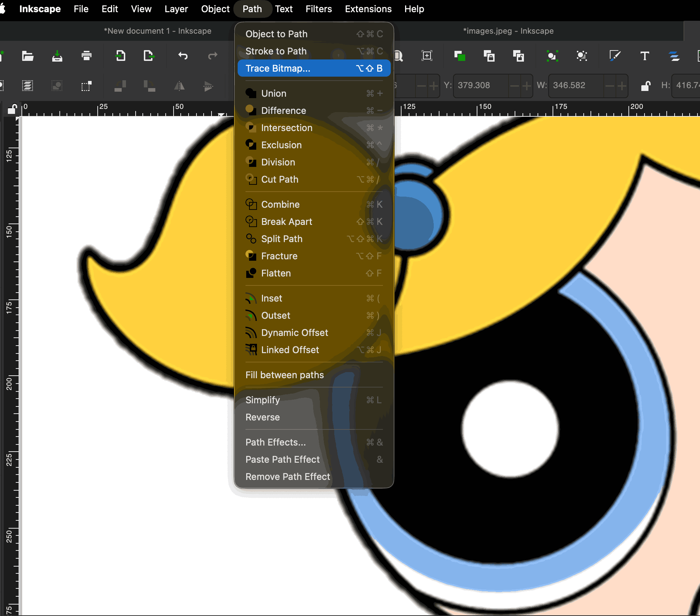
Task: Click the Print icon in toolbar
Action: point(87,56)
